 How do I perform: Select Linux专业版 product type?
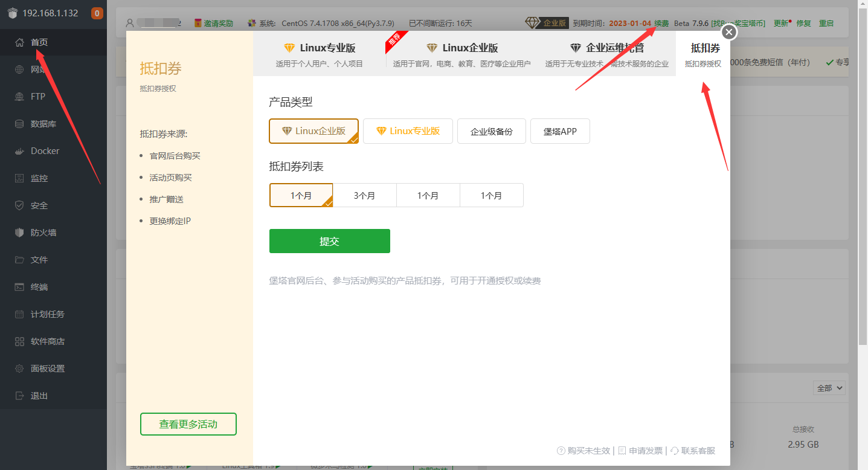pos(408,131)
